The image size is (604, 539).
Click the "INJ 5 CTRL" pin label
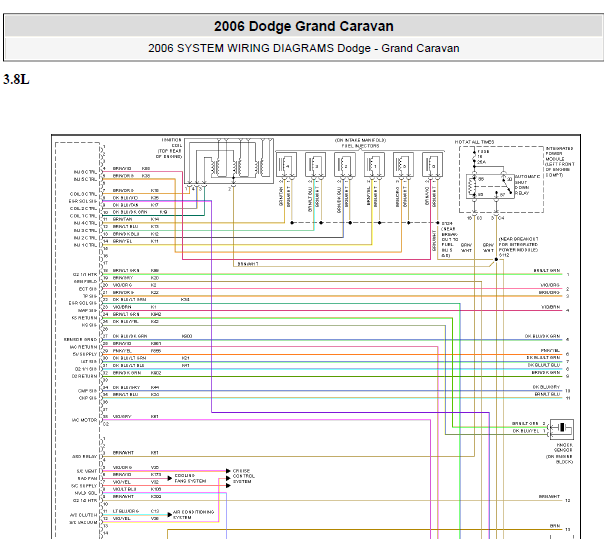tap(85, 179)
